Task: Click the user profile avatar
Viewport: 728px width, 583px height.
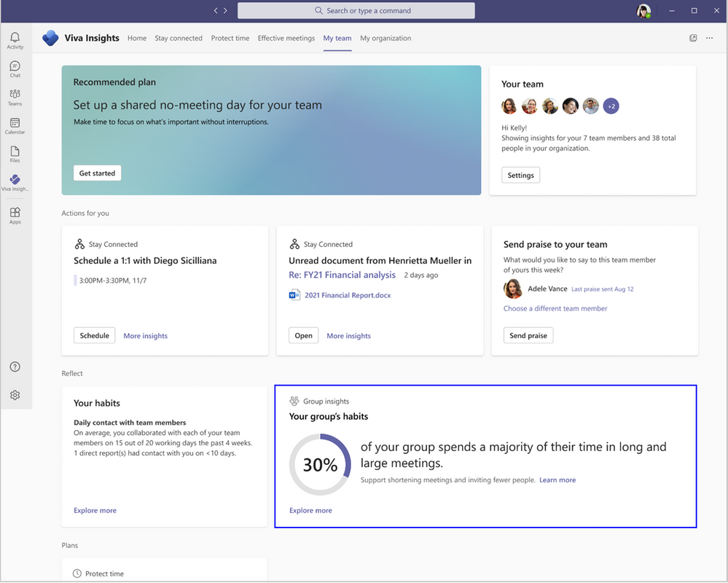Action: pyautogui.click(x=643, y=11)
